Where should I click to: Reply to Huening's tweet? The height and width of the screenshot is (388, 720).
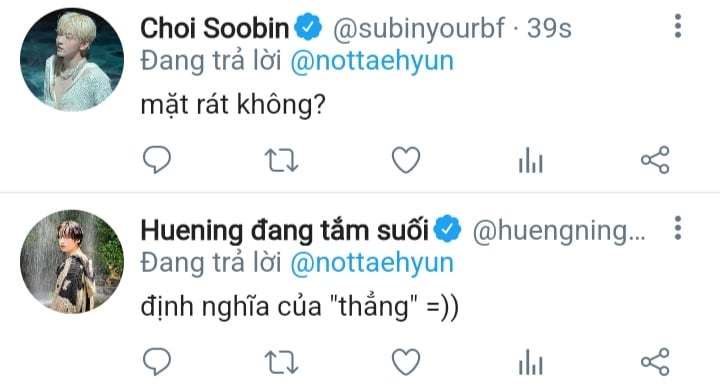(157, 361)
